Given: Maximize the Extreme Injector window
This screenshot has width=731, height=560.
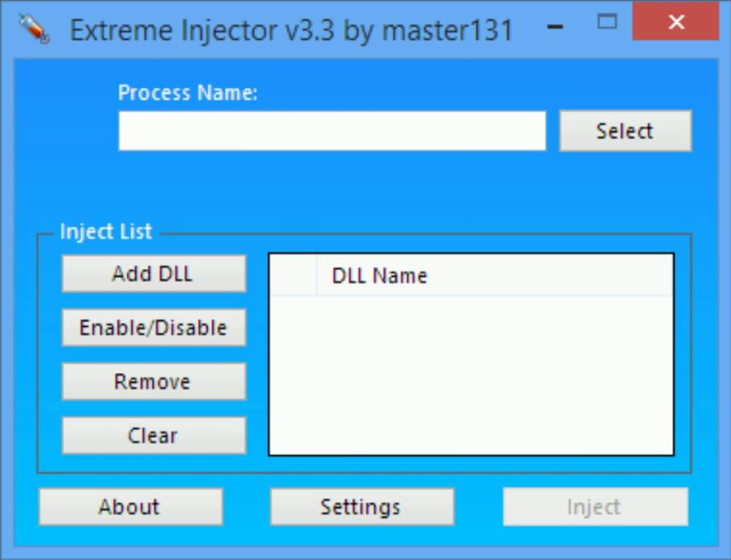Looking at the screenshot, I should click(607, 22).
